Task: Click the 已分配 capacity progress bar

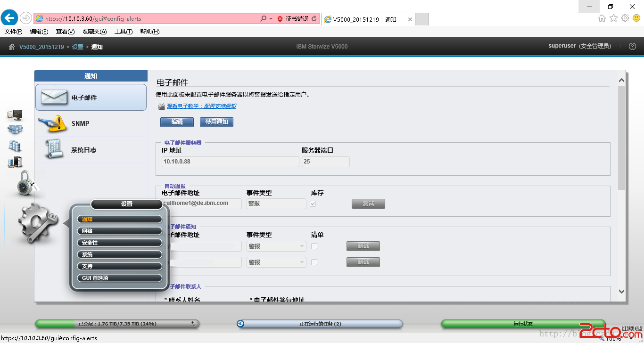Action: pos(117,324)
